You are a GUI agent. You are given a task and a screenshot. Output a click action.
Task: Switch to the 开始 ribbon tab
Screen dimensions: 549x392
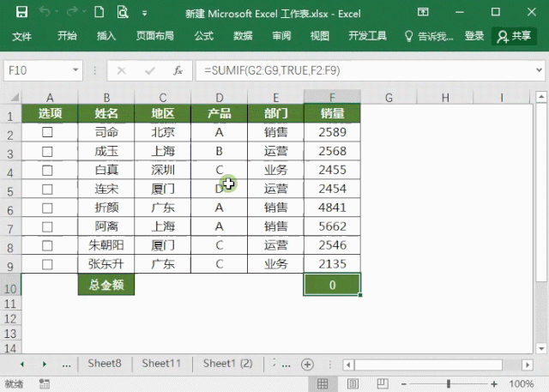coord(67,36)
